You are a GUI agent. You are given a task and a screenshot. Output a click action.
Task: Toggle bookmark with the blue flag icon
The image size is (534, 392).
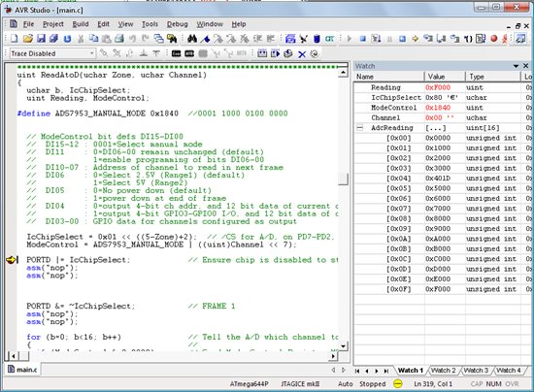[x=205, y=39]
